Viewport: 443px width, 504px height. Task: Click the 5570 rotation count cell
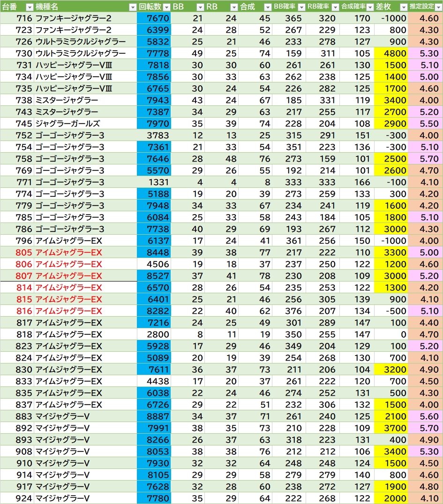click(154, 170)
